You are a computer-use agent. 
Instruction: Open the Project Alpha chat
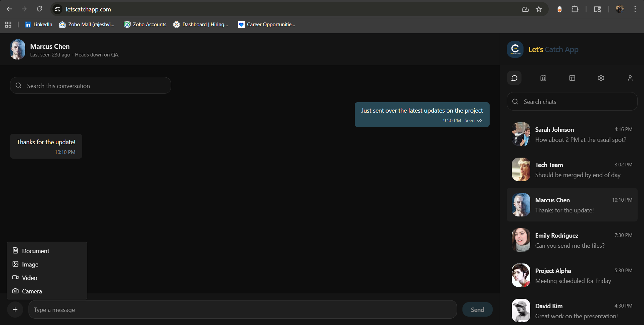pos(572,276)
